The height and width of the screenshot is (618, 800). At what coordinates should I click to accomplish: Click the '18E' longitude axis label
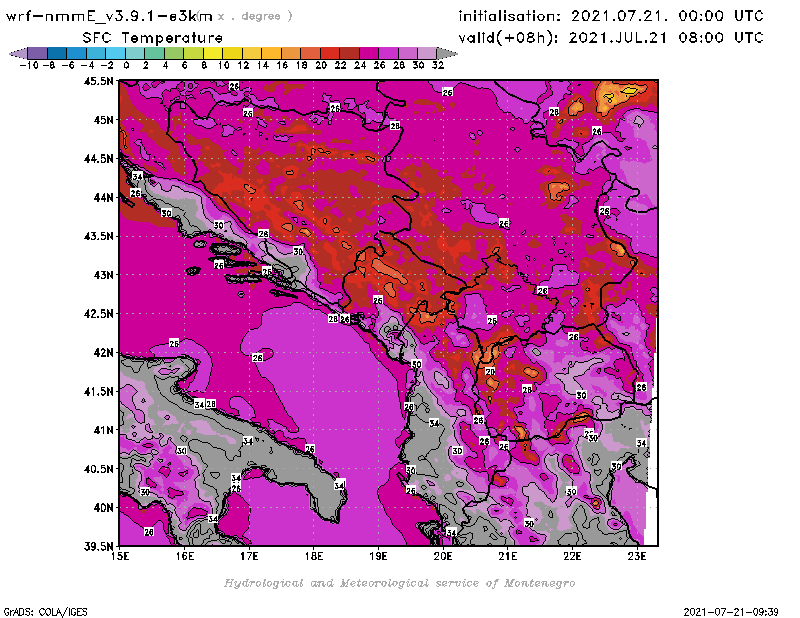(x=314, y=556)
